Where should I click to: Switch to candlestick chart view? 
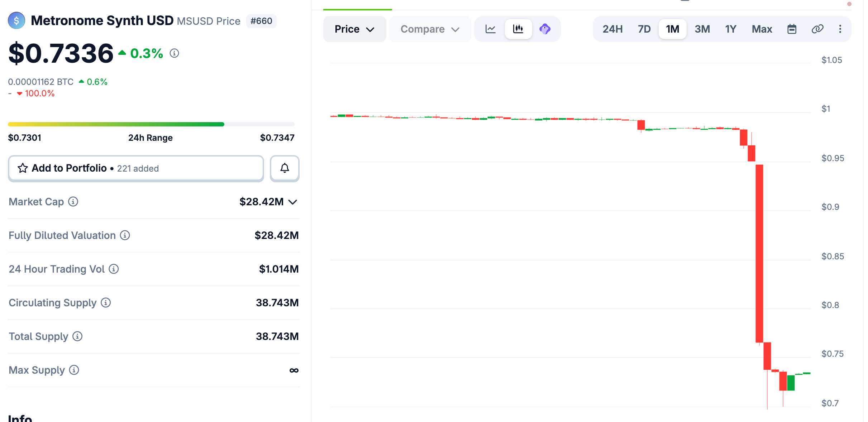pyautogui.click(x=518, y=29)
